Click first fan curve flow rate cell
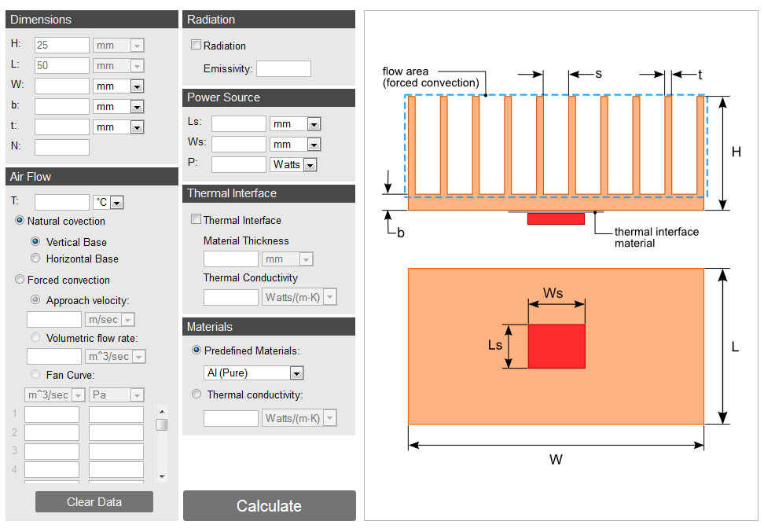The image size is (764, 532). click(52, 415)
